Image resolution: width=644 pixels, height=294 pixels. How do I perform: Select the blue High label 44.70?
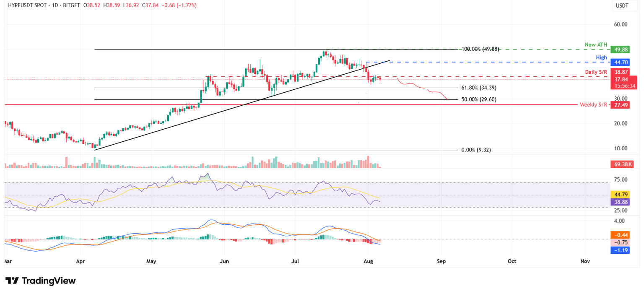click(x=621, y=62)
